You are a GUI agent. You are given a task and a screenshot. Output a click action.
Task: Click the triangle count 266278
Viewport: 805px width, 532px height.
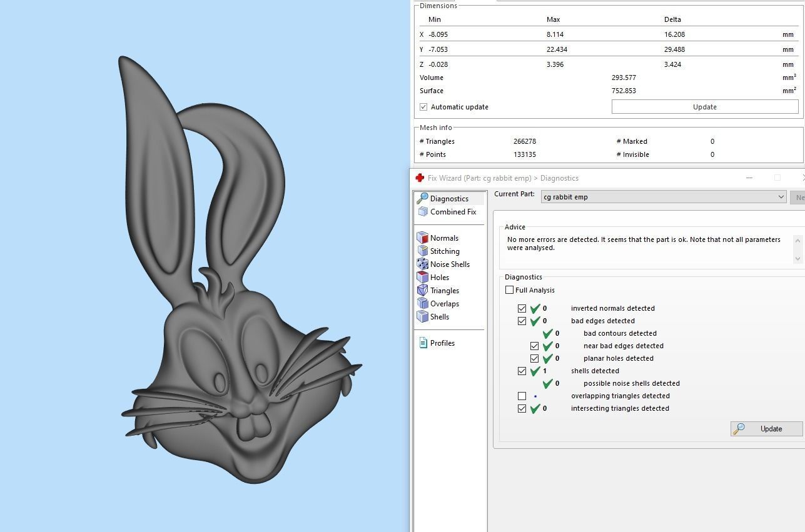(524, 141)
